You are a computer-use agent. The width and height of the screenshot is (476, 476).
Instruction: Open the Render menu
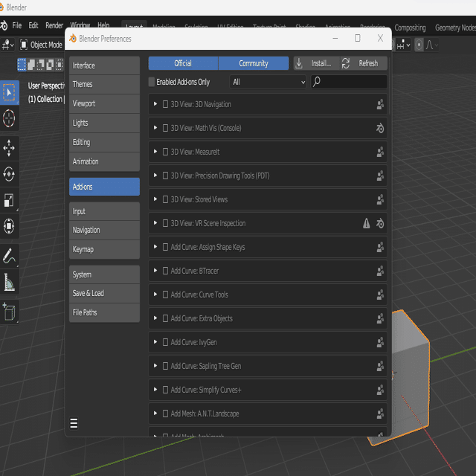pyautogui.click(x=54, y=25)
